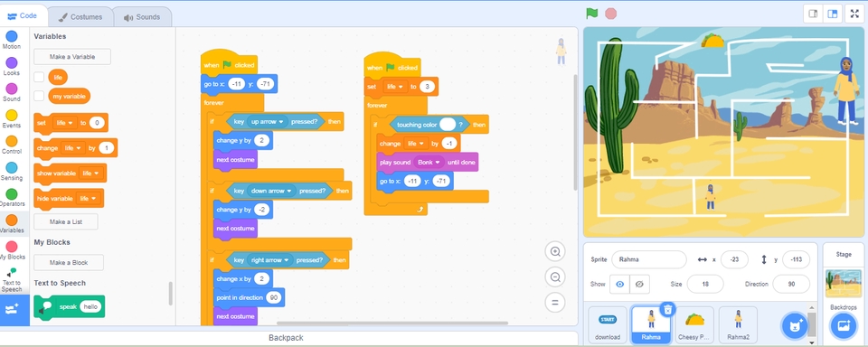The height and width of the screenshot is (347, 868).
Task: Click the sprite x position field
Action: tap(734, 259)
